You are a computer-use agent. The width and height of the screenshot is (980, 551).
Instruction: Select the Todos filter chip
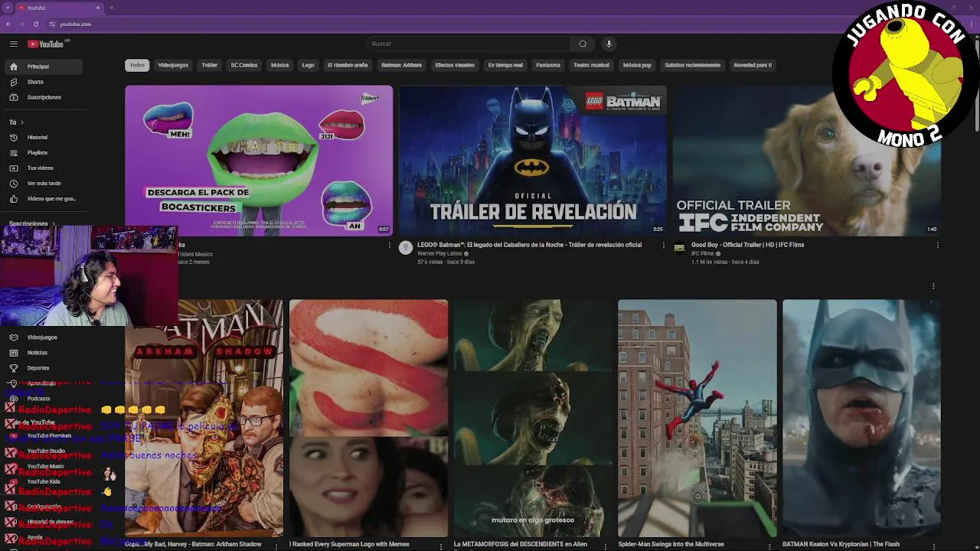[x=137, y=65]
